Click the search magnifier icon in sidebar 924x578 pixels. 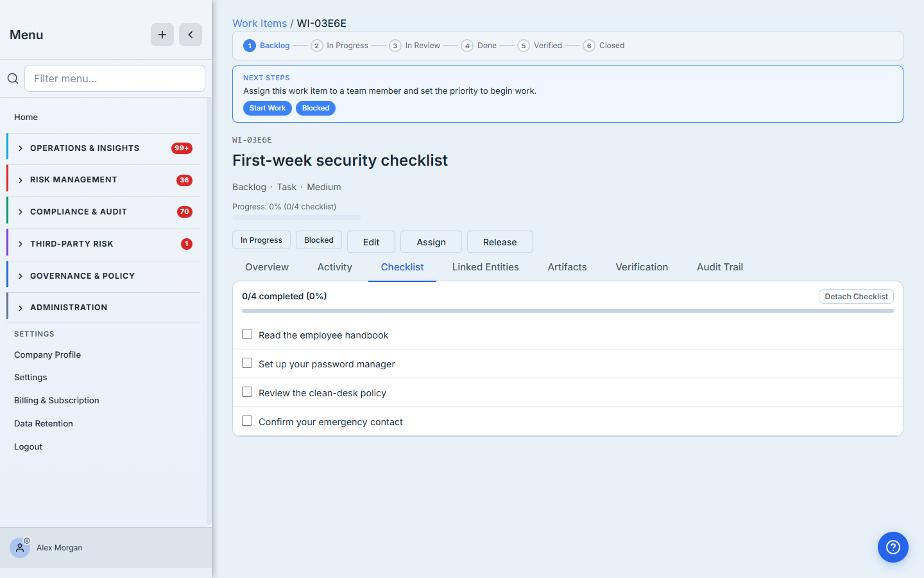[x=13, y=78]
